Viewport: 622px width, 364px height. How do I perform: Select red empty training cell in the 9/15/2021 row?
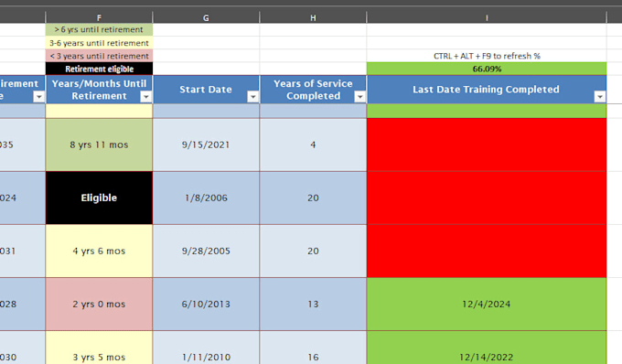pyautogui.click(x=487, y=145)
